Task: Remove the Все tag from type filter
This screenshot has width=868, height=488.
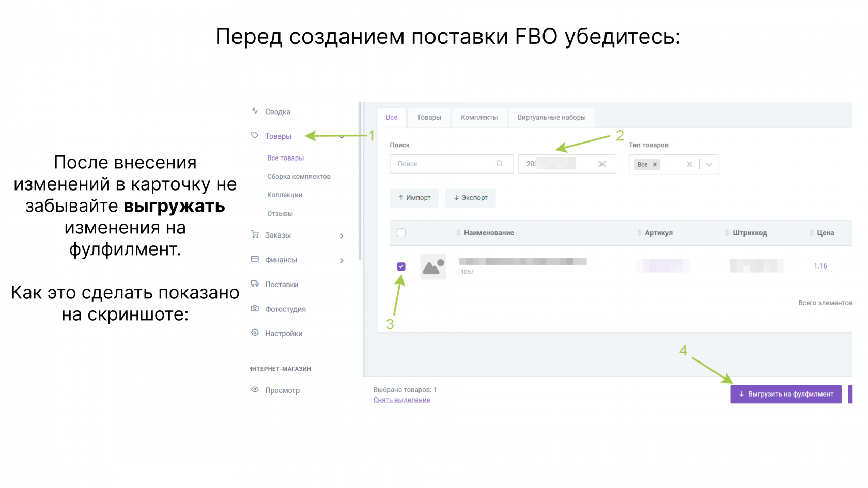Action: [x=655, y=165]
